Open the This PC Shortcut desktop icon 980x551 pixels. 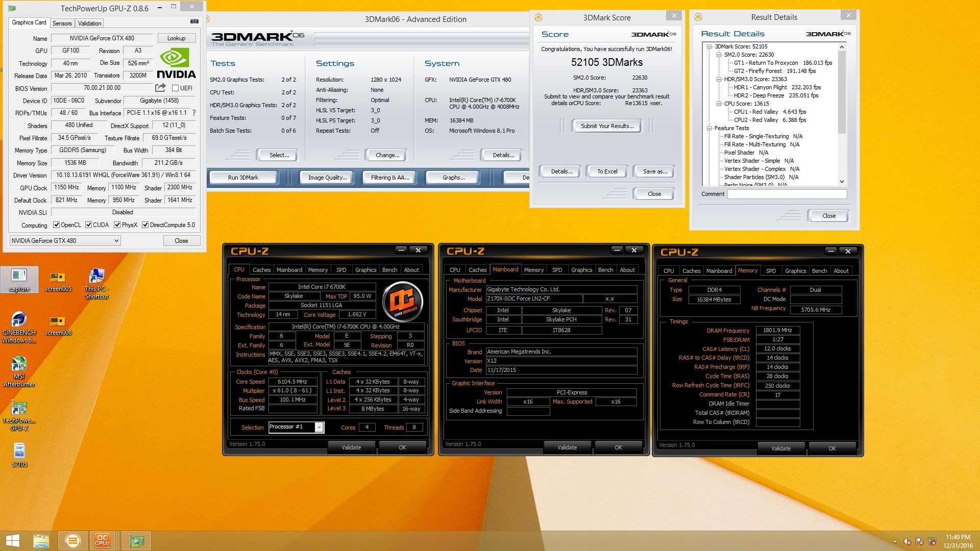click(96, 284)
